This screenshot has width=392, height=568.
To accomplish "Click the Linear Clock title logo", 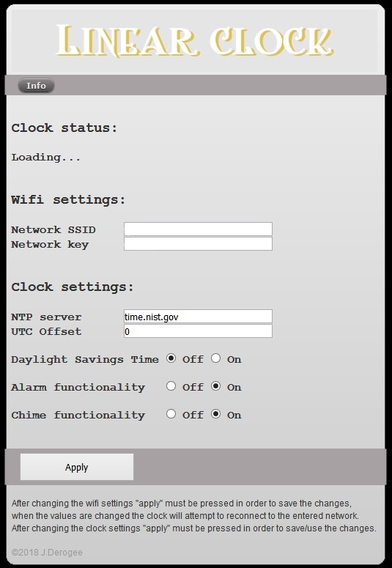I will point(195,40).
